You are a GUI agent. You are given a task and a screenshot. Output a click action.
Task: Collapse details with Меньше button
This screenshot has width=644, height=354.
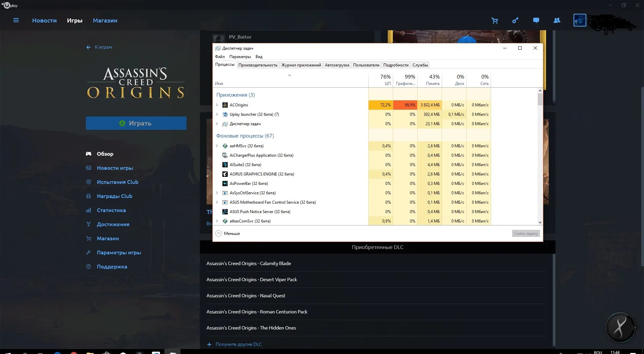(x=228, y=234)
